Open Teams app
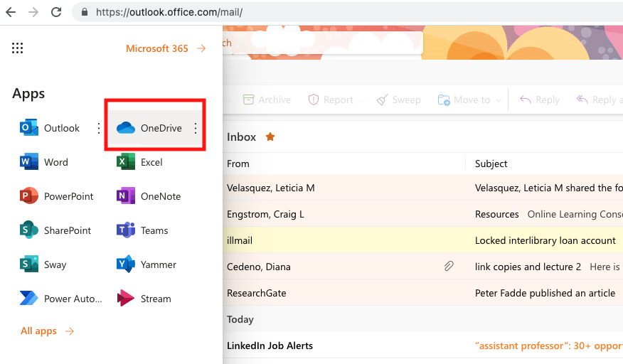Screen dimensions: 623x364 point(142,230)
